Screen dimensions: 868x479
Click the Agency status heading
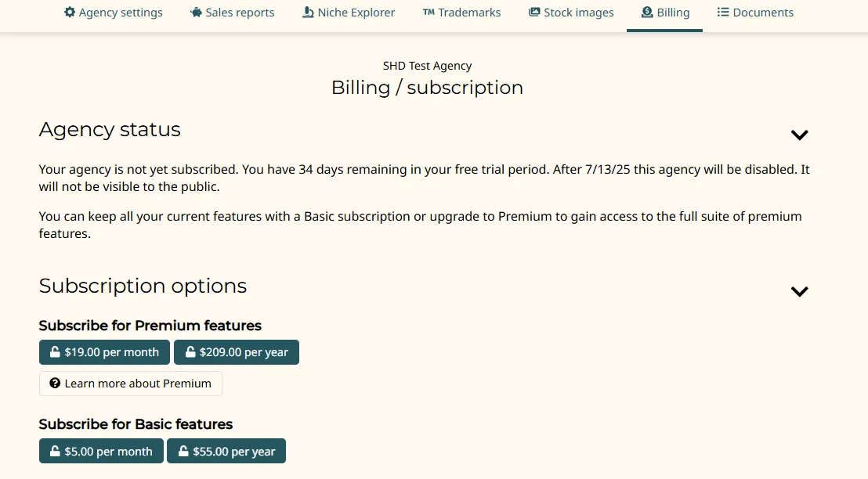pos(110,130)
